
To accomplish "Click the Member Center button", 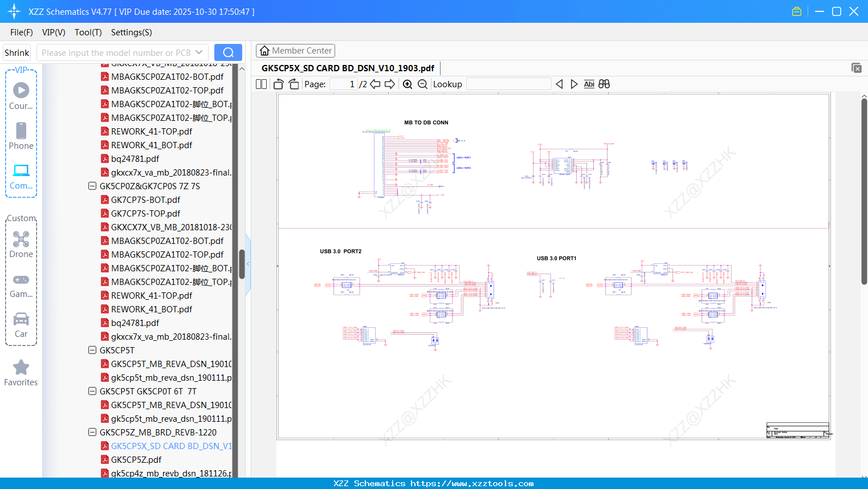I will [x=295, y=51].
